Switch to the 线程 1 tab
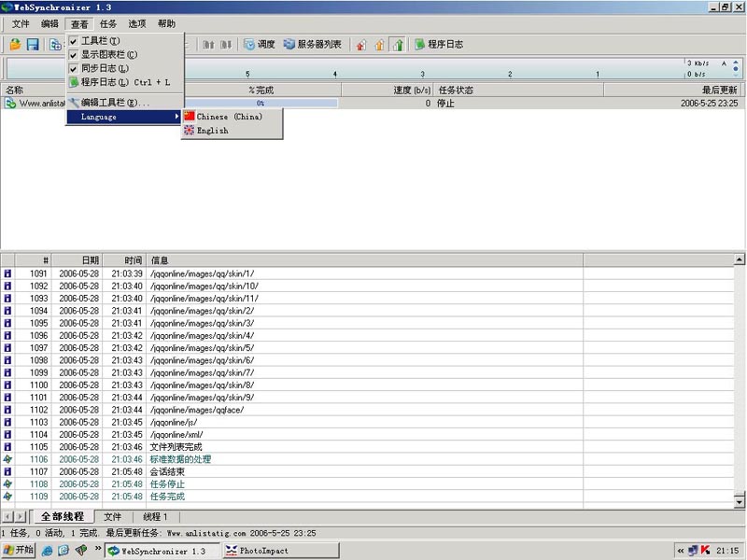The width and height of the screenshot is (747, 560). [155, 517]
